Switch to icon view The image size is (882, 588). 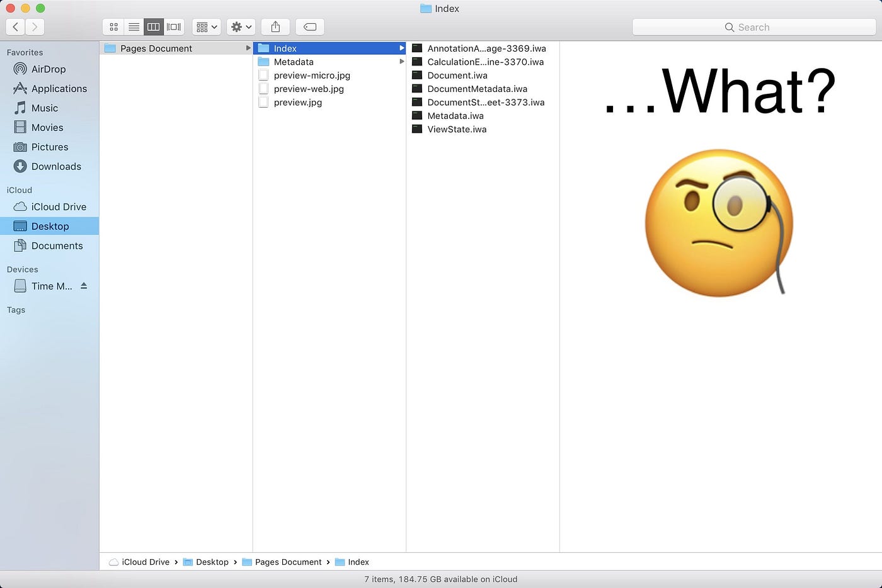(x=114, y=27)
